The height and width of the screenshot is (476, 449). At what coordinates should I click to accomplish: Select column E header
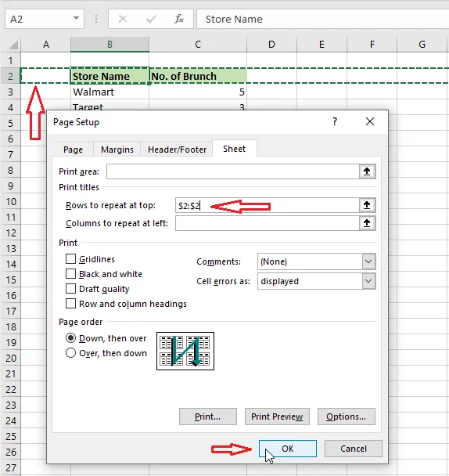click(x=321, y=45)
